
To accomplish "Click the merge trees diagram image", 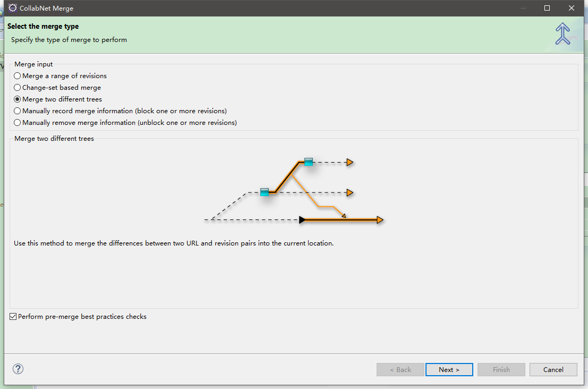I will point(294,191).
